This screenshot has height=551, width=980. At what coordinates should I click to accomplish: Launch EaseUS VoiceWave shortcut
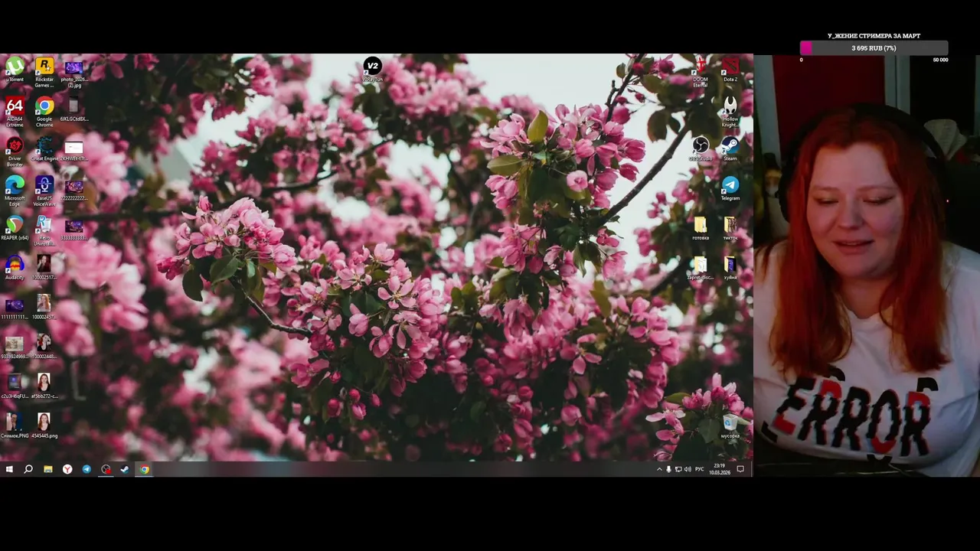44,191
